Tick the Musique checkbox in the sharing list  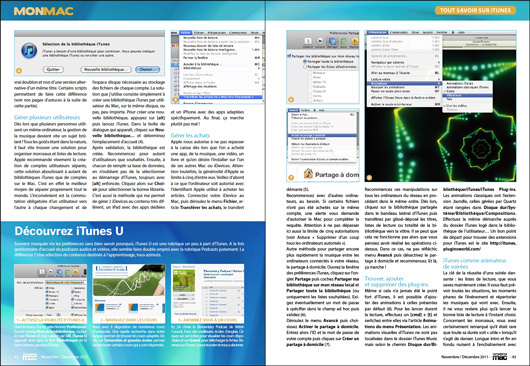coord(310,73)
